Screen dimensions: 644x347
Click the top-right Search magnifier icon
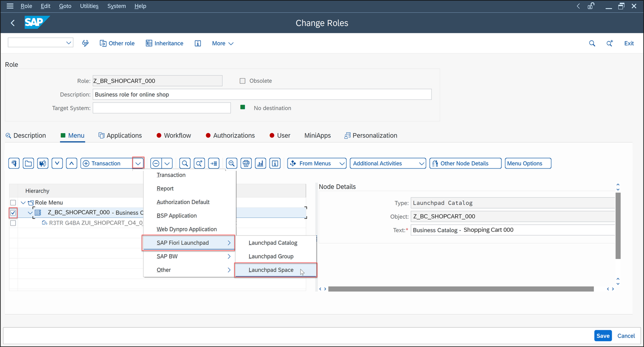point(592,43)
